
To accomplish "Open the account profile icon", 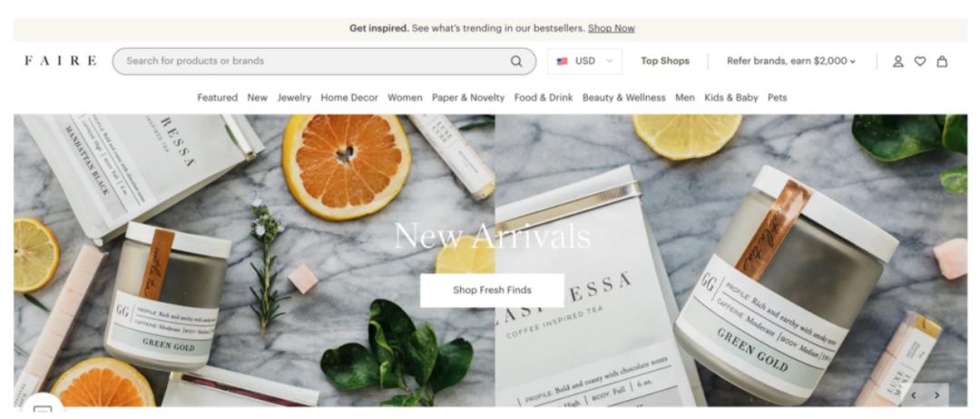I will click(x=898, y=61).
